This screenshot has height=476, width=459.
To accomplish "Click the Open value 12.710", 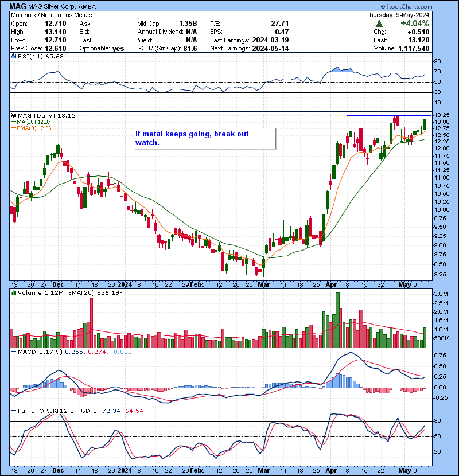I will pyautogui.click(x=55, y=24).
